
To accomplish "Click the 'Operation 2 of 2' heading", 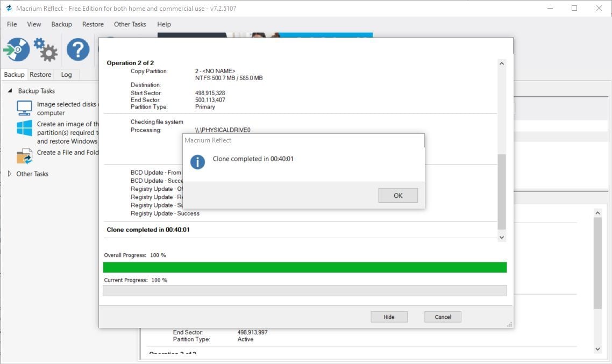I will (x=130, y=63).
